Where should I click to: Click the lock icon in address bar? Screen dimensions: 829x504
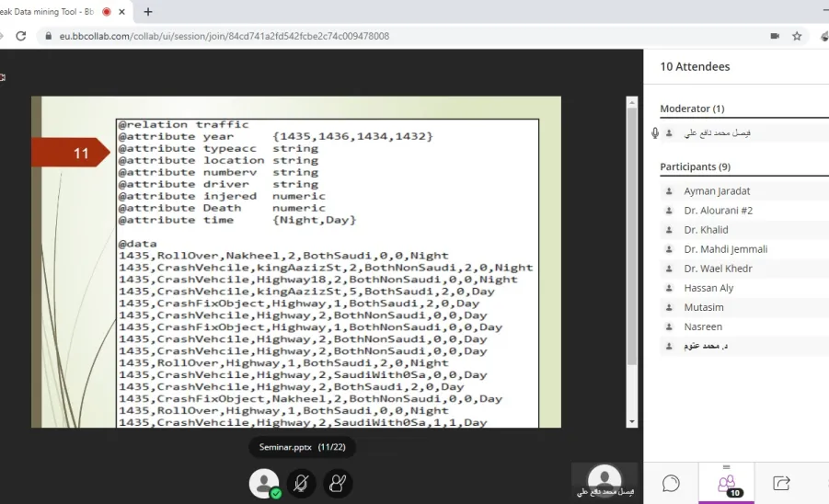(x=49, y=36)
